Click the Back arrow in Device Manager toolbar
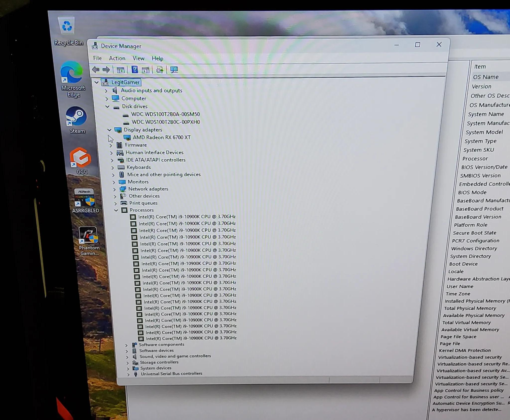Viewport: 510px width, 420px height. [x=96, y=69]
